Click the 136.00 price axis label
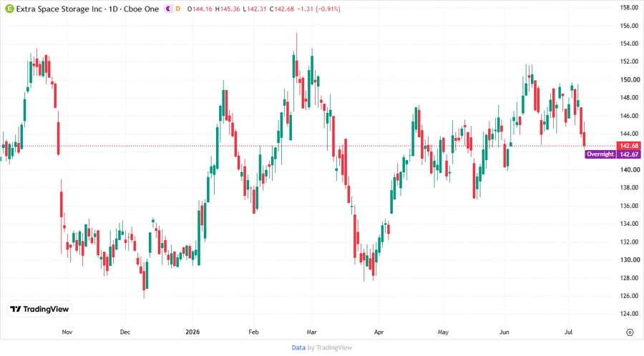Screen dimensions: 644x356 (x=629, y=205)
